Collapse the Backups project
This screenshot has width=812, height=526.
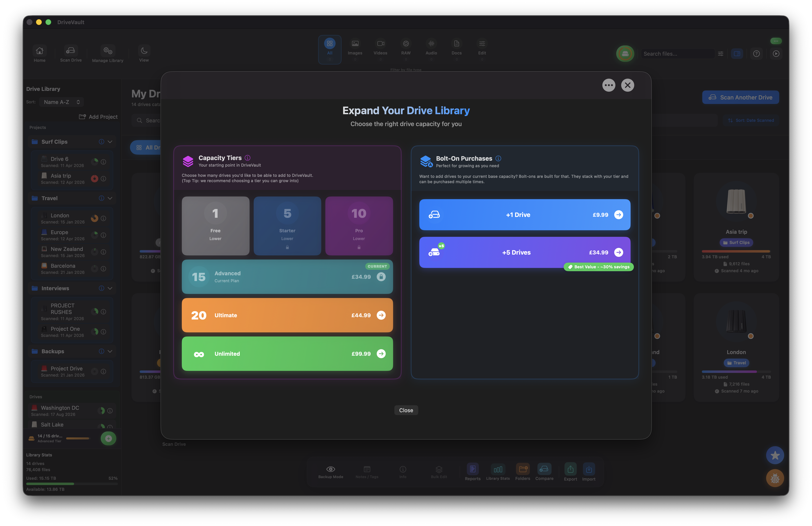pyautogui.click(x=110, y=351)
